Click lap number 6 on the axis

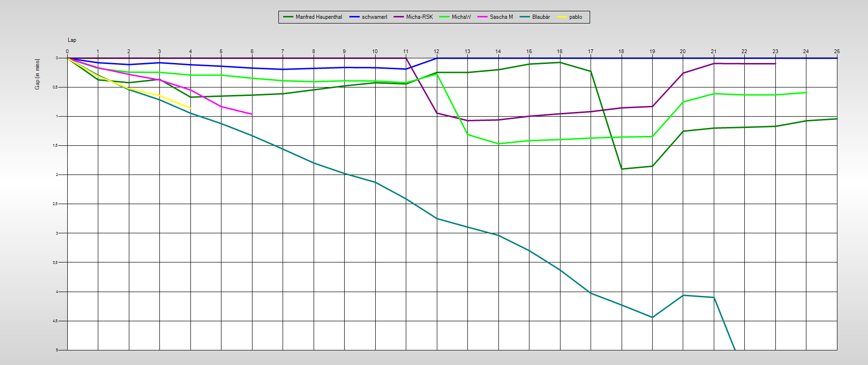[x=252, y=51]
